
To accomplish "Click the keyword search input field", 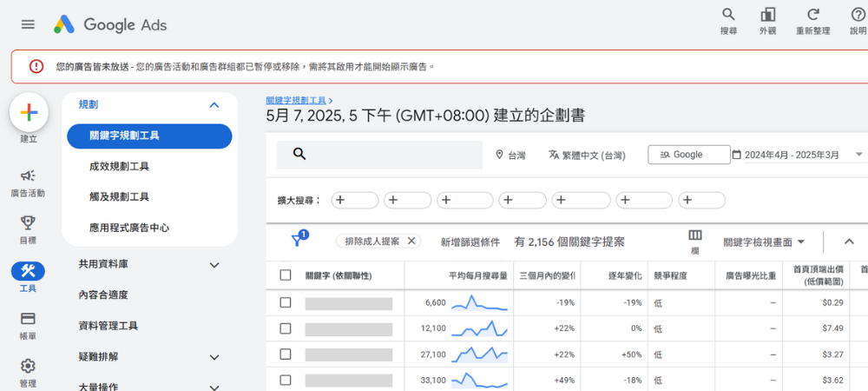I will [x=380, y=155].
